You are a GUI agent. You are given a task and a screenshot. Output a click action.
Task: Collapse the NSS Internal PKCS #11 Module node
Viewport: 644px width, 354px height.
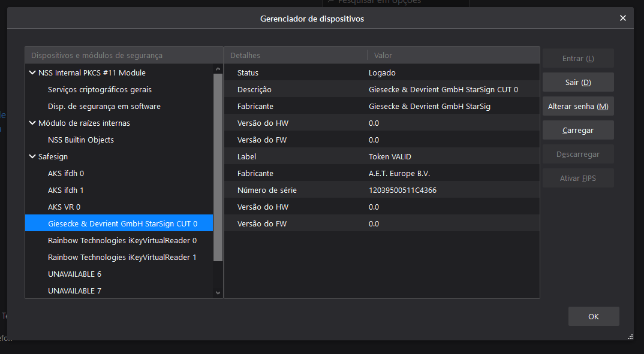[32, 73]
